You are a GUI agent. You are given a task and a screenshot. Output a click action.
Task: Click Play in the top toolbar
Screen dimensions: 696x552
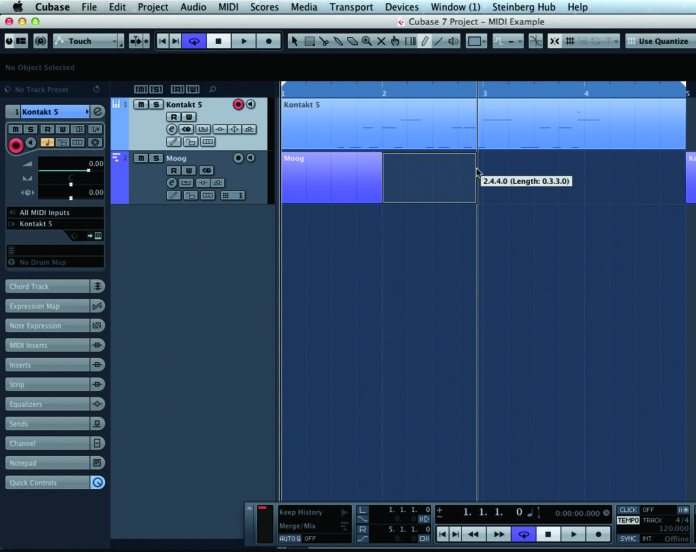[244, 41]
